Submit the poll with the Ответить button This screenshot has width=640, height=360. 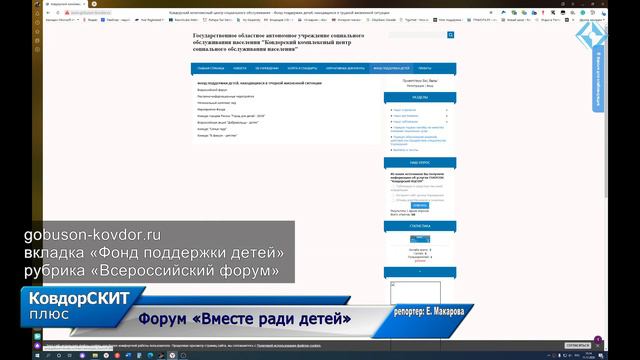(420, 205)
